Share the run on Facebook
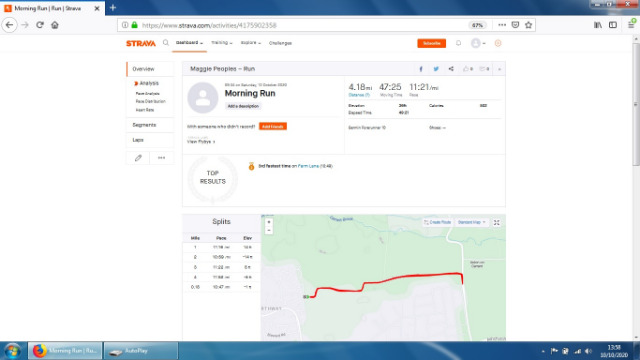This screenshot has height=360, width=640. pos(421,69)
